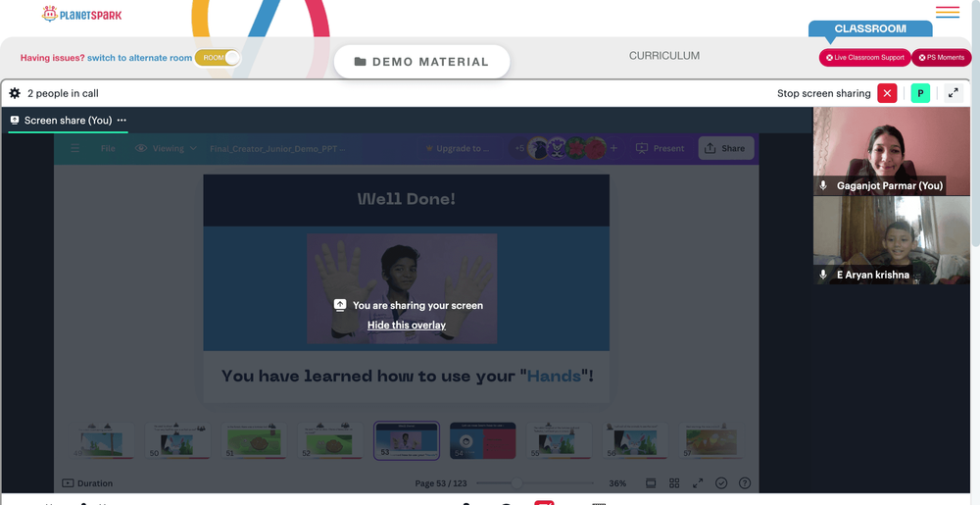Toggle thumbnail strip view icon
The image size is (980, 505).
651,483
